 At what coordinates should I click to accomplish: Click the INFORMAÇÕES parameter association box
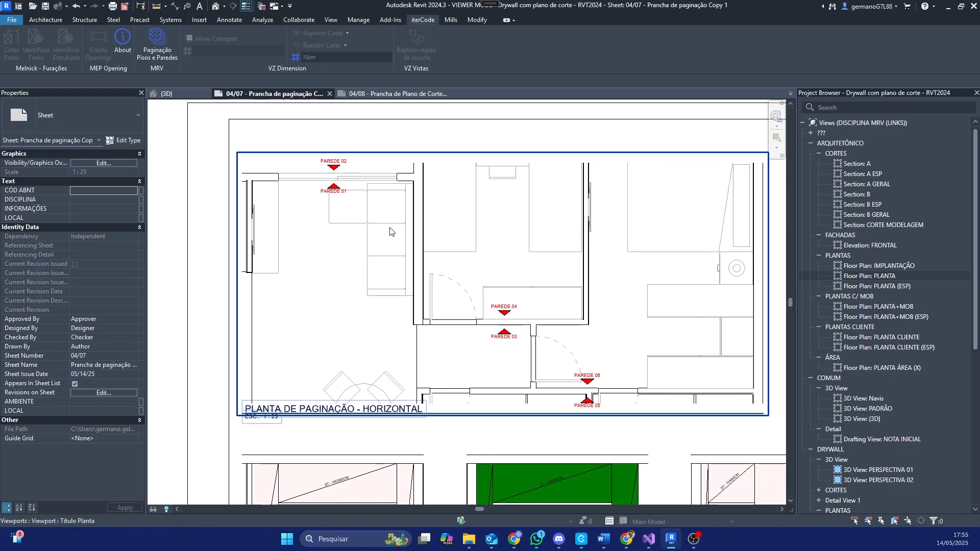141,209
